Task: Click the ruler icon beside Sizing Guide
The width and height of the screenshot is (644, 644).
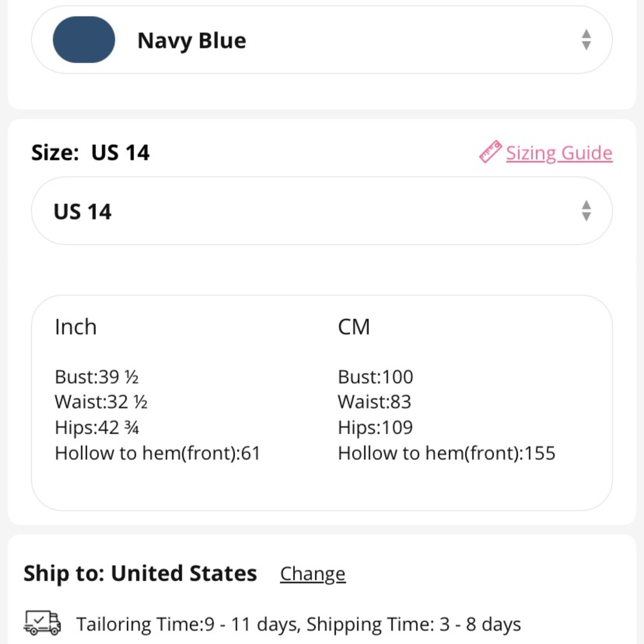Action: coord(490,151)
